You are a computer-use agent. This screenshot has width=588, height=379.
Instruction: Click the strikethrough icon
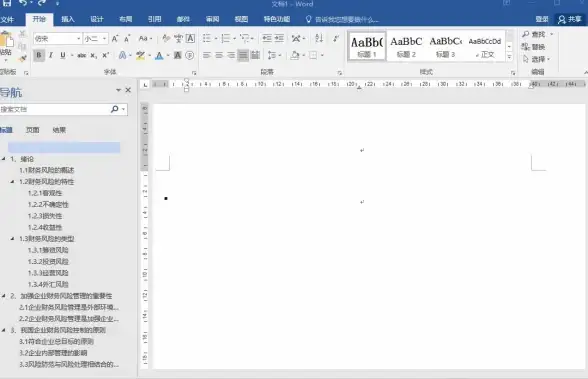tap(81, 55)
